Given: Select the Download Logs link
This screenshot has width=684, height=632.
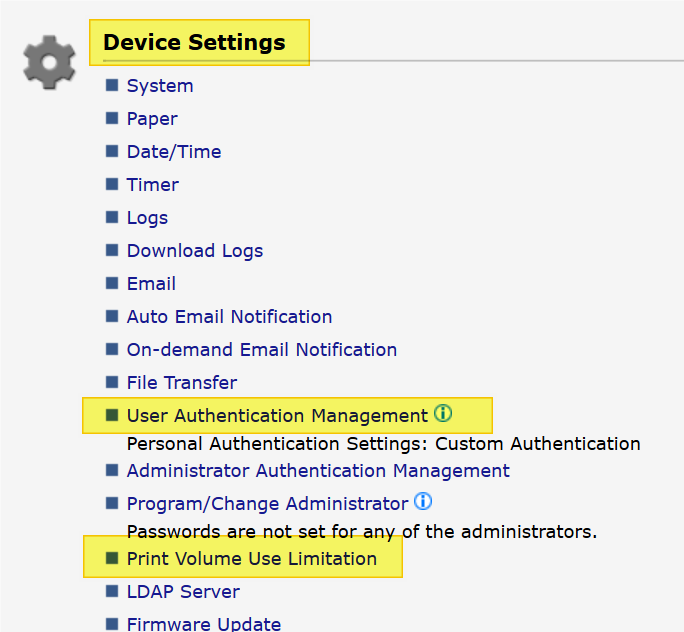Looking at the screenshot, I should [x=195, y=251].
